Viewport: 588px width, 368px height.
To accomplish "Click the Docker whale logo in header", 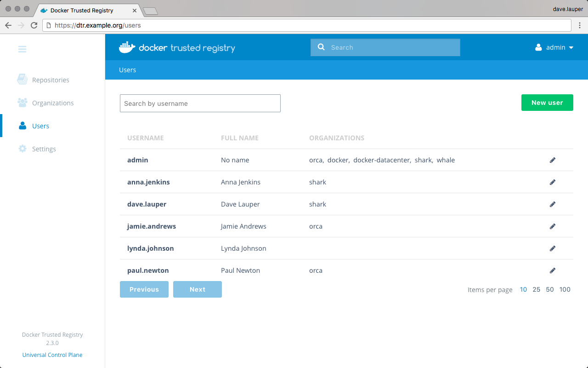I will tap(127, 47).
